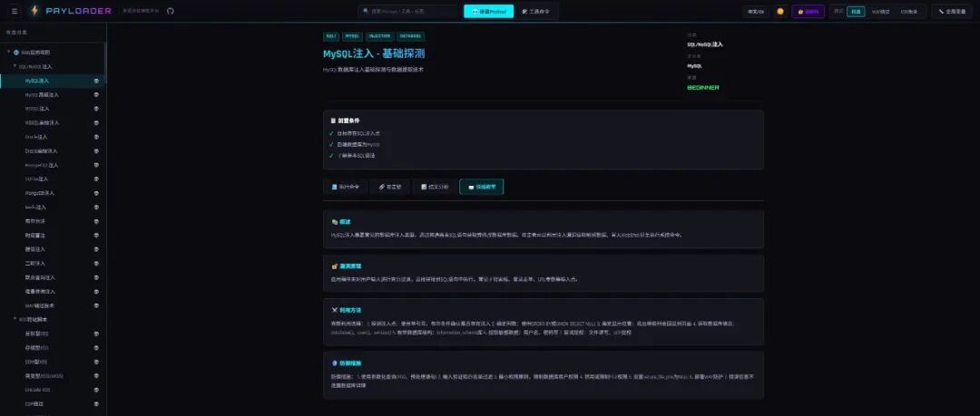Click the icon beside the 联合查询注入 row
Screen dimensions: 980x416
pos(96,277)
